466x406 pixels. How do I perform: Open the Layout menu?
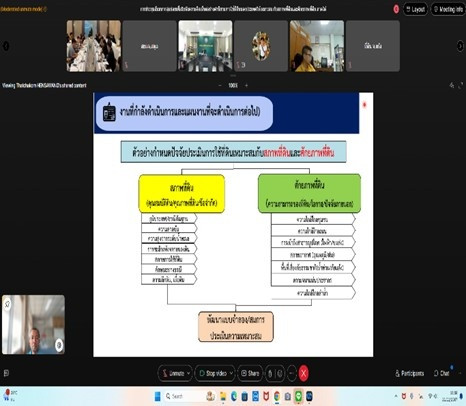pos(415,9)
